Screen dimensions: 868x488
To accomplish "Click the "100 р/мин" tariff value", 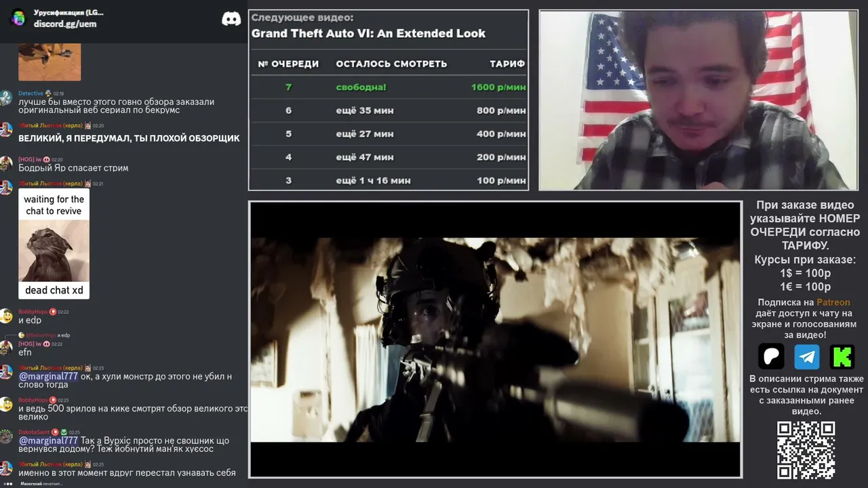I will (x=501, y=180).
